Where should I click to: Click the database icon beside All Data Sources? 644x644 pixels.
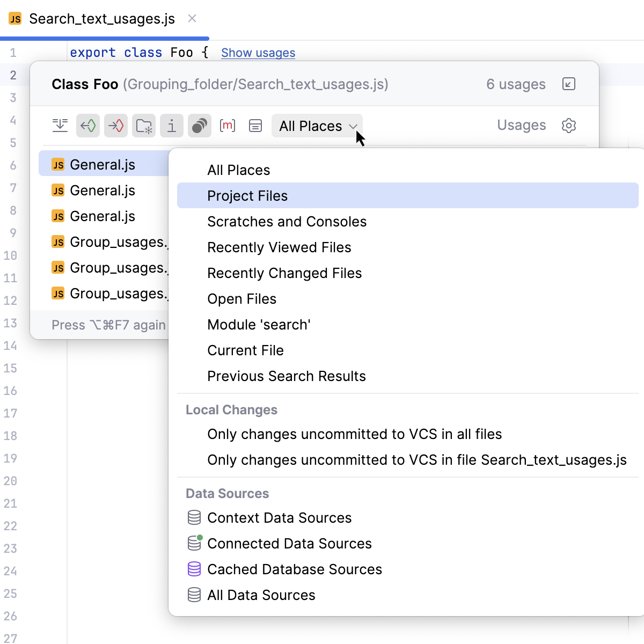click(x=194, y=595)
